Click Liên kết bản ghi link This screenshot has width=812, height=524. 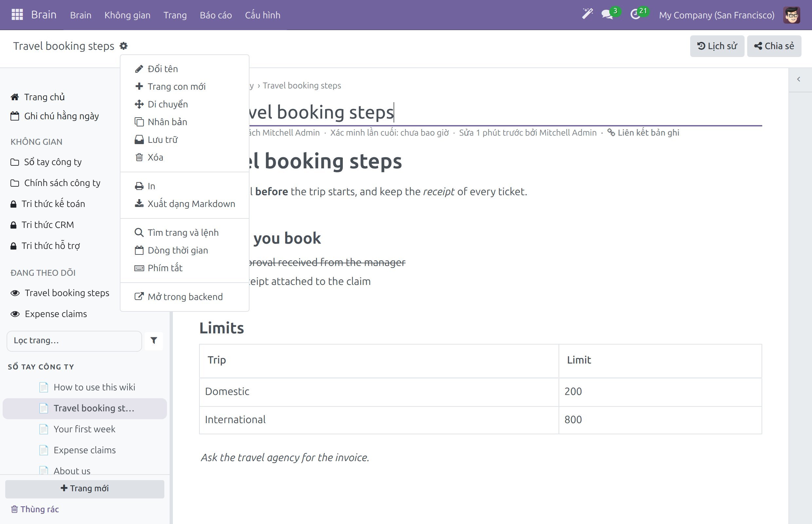[643, 133]
